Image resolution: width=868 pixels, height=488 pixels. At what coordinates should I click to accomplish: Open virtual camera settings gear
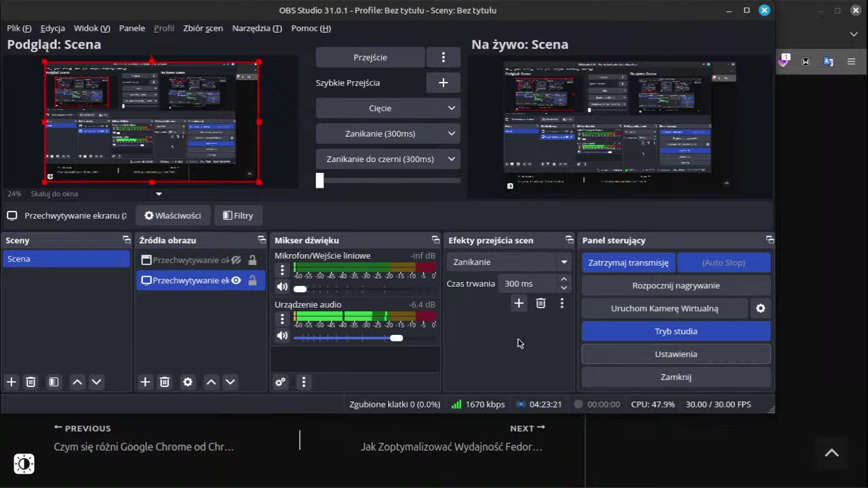coord(760,308)
